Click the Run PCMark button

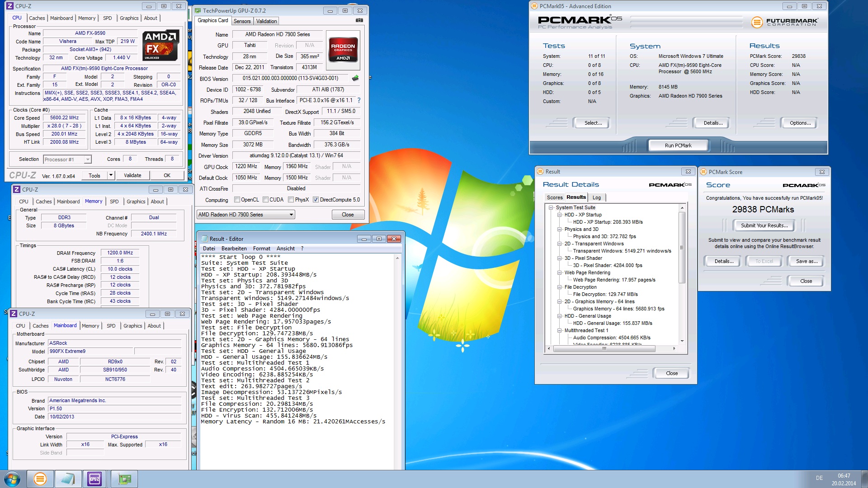(678, 145)
